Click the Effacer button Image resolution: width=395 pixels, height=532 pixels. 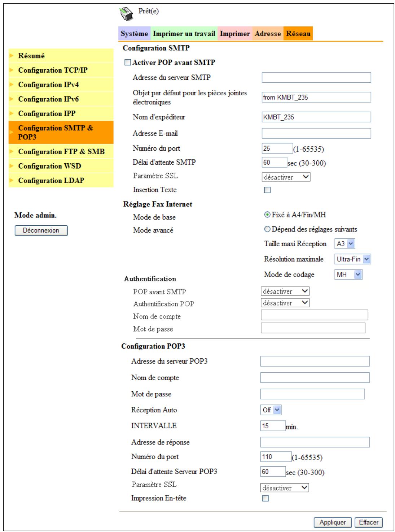369,522
